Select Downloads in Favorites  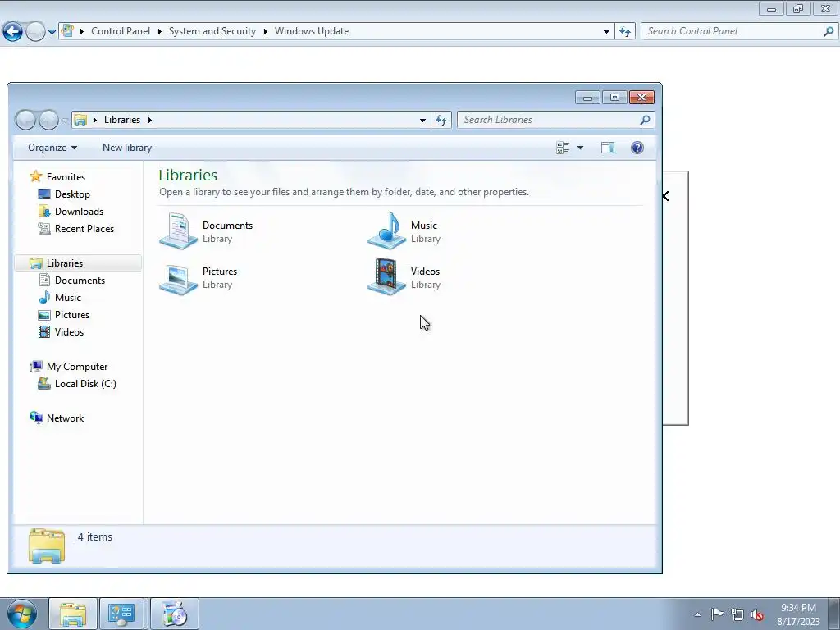79,211
